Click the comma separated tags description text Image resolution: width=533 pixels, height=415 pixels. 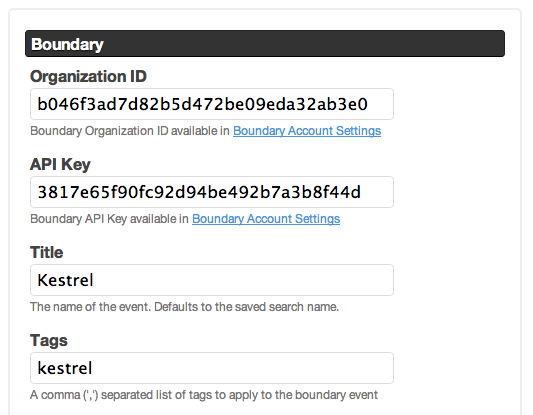click(x=204, y=395)
